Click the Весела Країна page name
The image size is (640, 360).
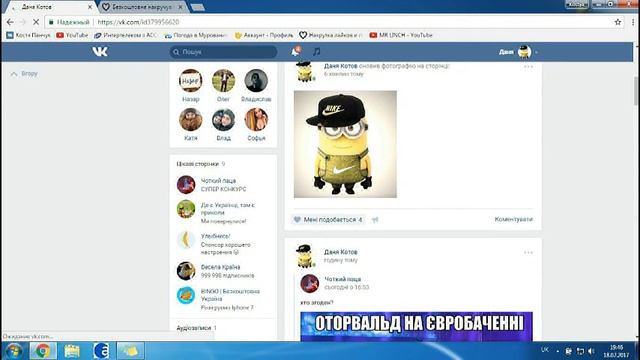click(220, 267)
